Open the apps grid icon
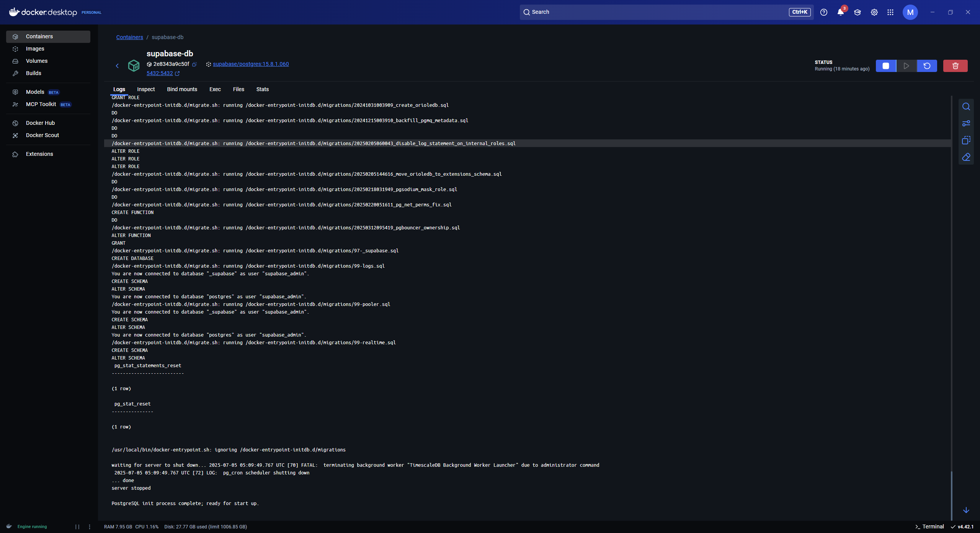 [x=890, y=12]
